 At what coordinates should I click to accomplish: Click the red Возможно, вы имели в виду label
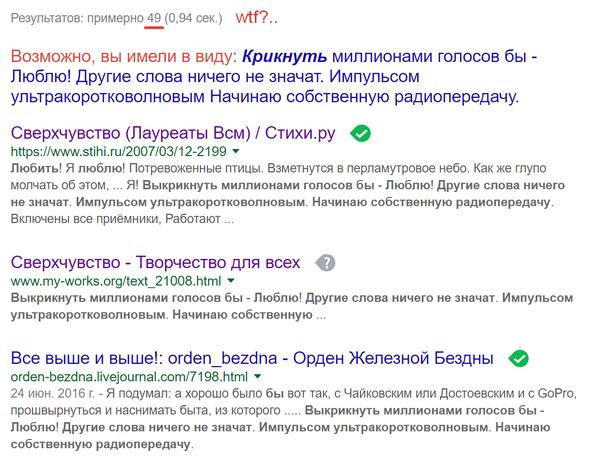pos(124,58)
